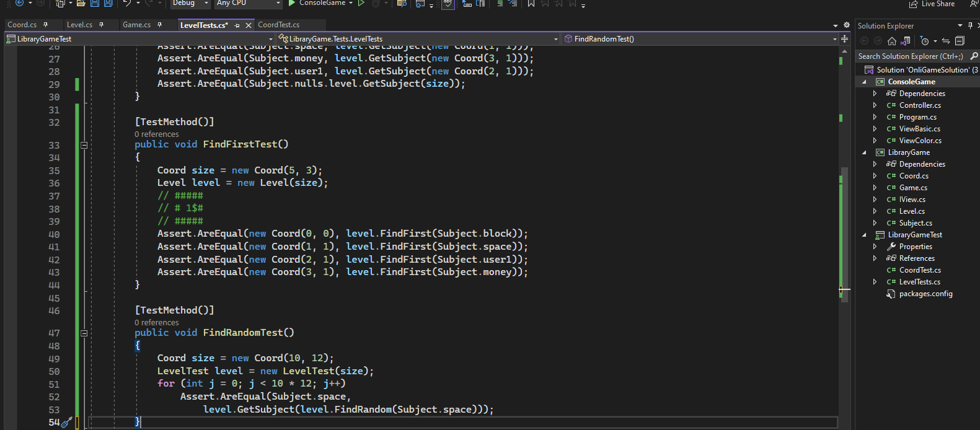Click the Quick Actions screwdriver icon on line 54
The height and width of the screenshot is (430, 980).
tap(67, 422)
